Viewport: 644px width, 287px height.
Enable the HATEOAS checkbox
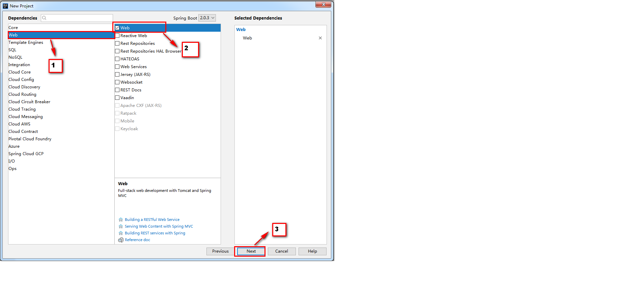(117, 59)
